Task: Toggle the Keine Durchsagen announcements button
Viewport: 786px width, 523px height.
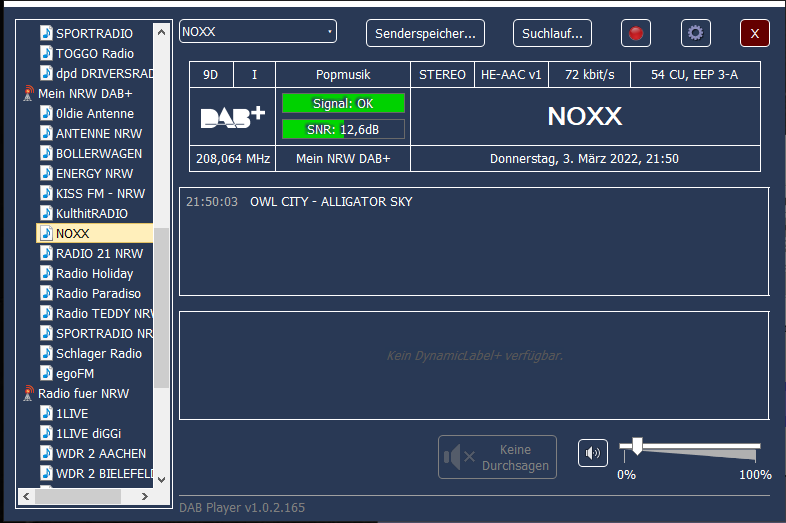Action: pyautogui.click(x=497, y=457)
